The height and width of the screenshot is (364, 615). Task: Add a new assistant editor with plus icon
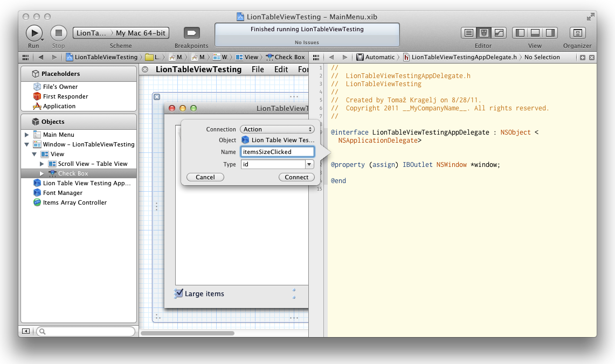tap(583, 58)
